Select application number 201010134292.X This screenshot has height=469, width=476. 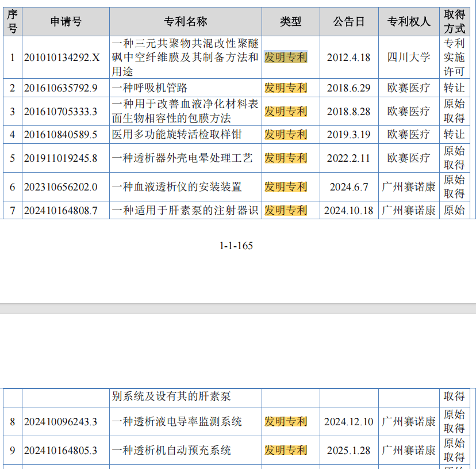[62, 58]
